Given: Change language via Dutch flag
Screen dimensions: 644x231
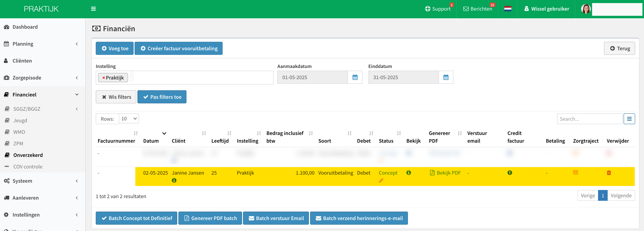Looking at the screenshot, I should (508, 9).
